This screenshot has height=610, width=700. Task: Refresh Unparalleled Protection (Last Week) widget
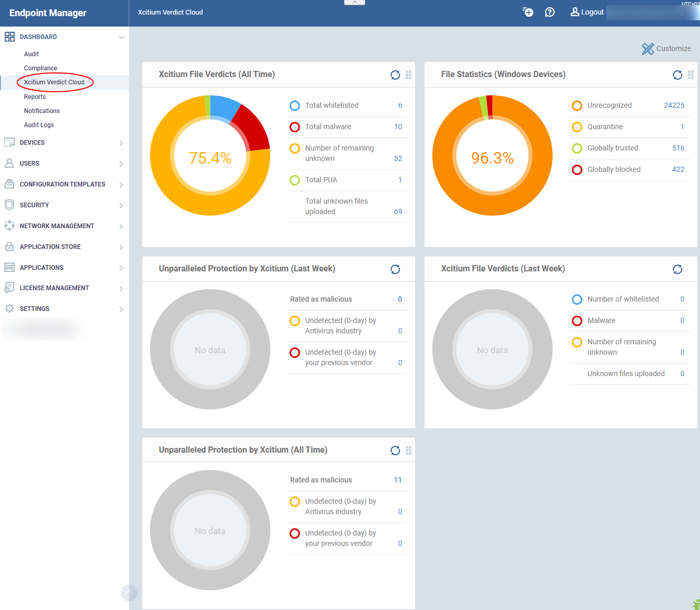(395, 269)
